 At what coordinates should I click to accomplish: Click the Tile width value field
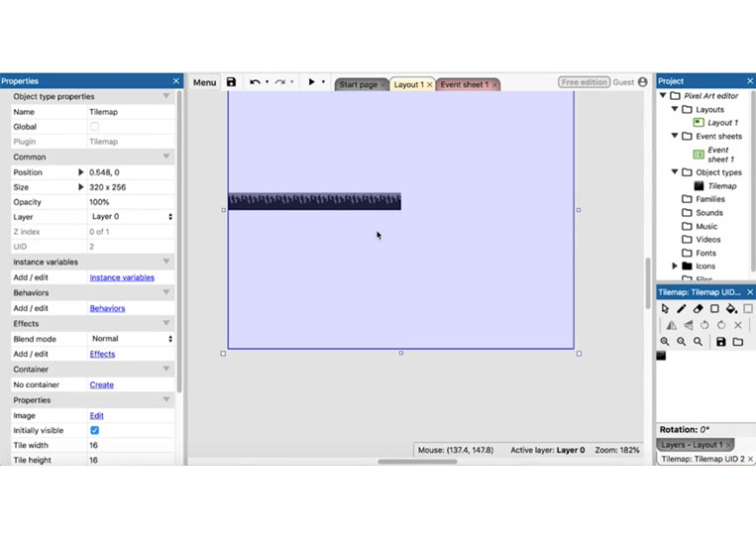(131, 446)
